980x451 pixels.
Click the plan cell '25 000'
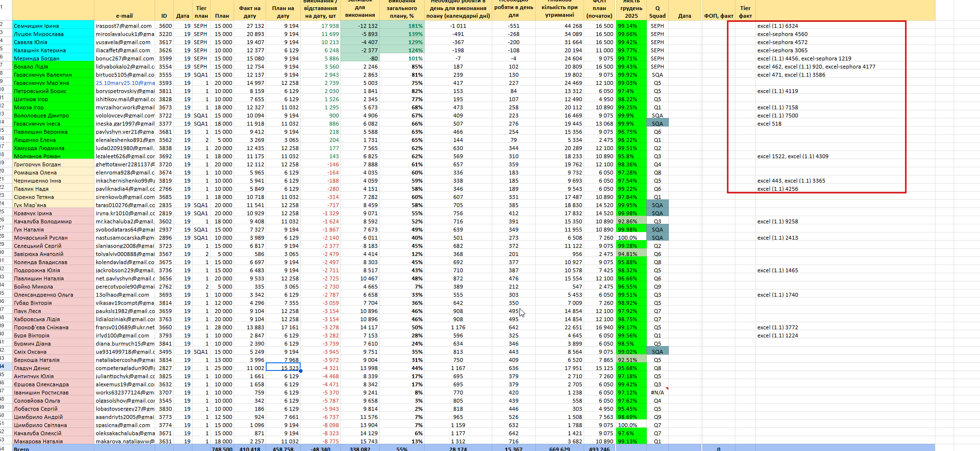click(223, 368)
